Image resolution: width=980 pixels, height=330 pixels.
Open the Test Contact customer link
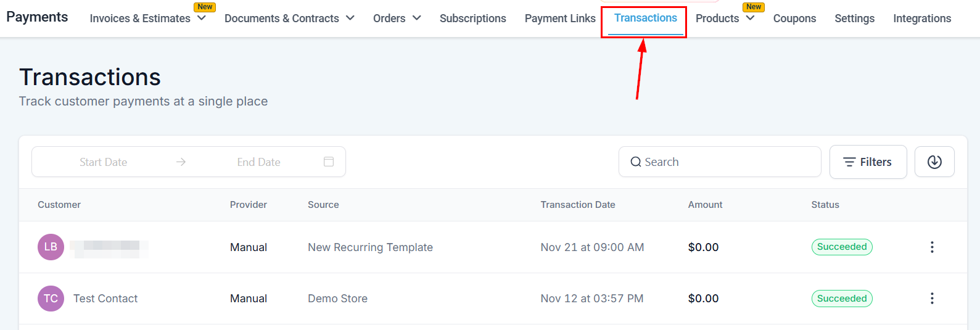pos(105,299)
